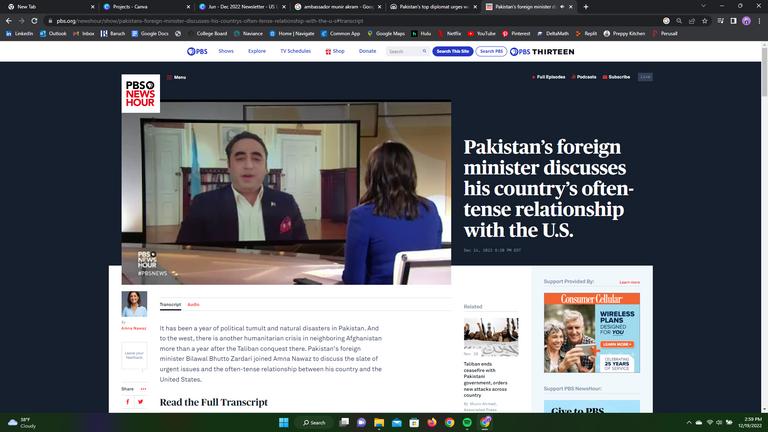Screen dimensions: 768x432
Task: Click the Search PBS button
Action: [491, 51]
